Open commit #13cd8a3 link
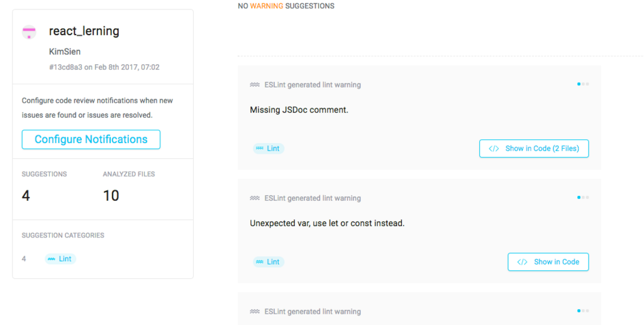Screen dimensions: 644x325 point(65,67)
